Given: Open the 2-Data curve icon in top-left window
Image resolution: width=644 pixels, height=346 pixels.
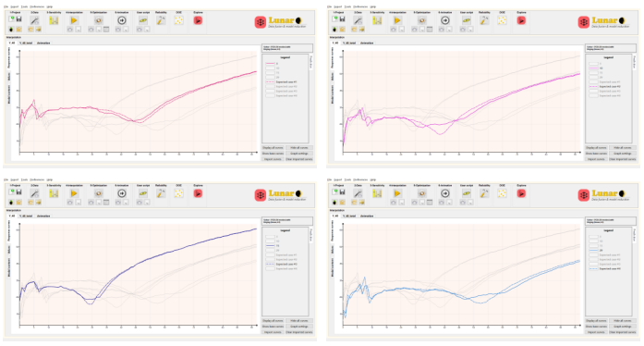Looking at the screenshot, I should 34,20.
